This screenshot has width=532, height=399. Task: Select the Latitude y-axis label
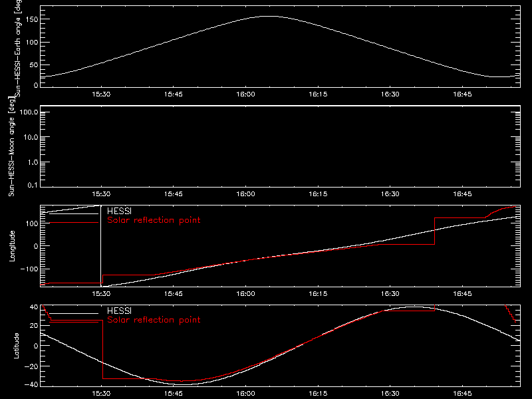coord(16,346)
